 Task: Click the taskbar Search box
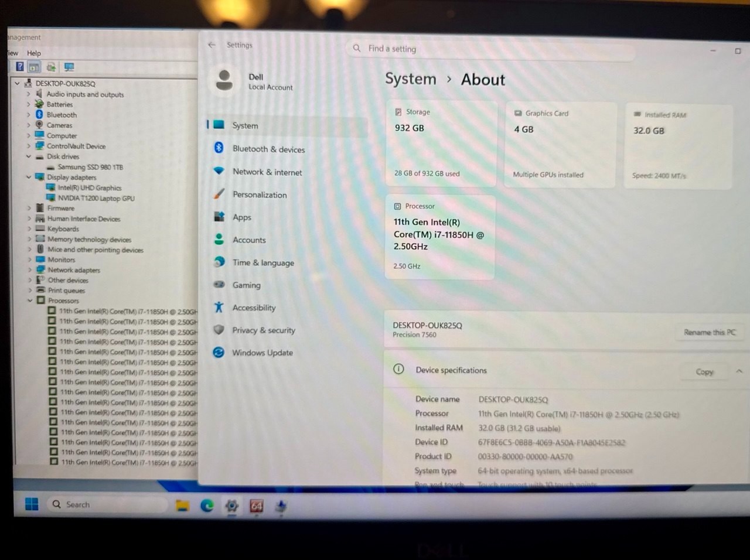[107, 504]
